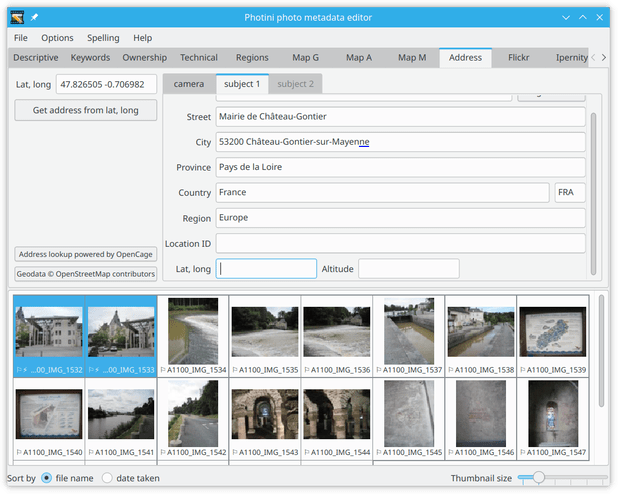Select thumbnail A1100_IMG_1544
This screenshot has width=618, height=494.
coord(337,419)
